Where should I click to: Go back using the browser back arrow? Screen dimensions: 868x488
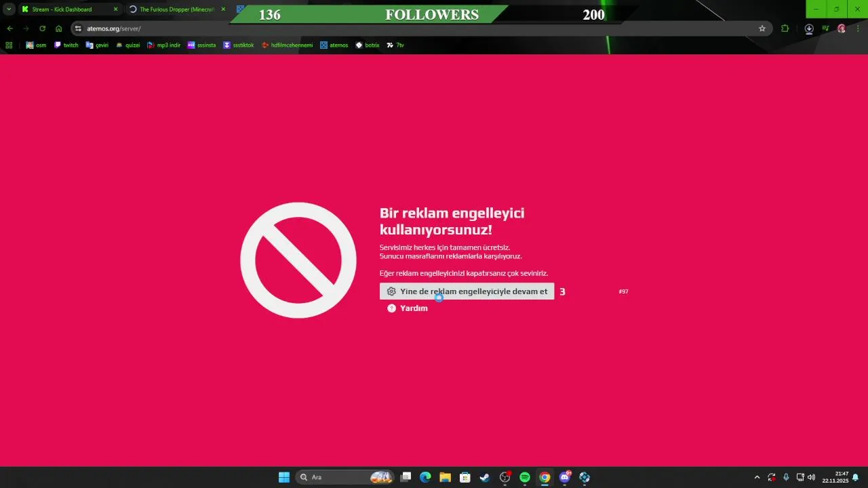(x=9, y=28)
